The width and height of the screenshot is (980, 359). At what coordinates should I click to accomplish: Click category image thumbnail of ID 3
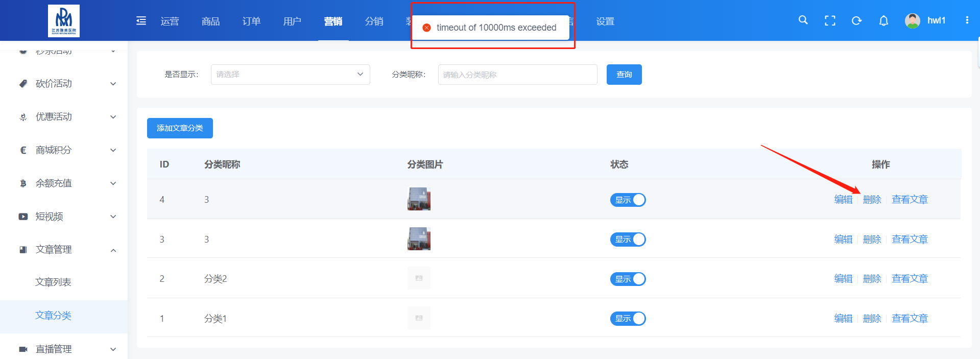419,239
